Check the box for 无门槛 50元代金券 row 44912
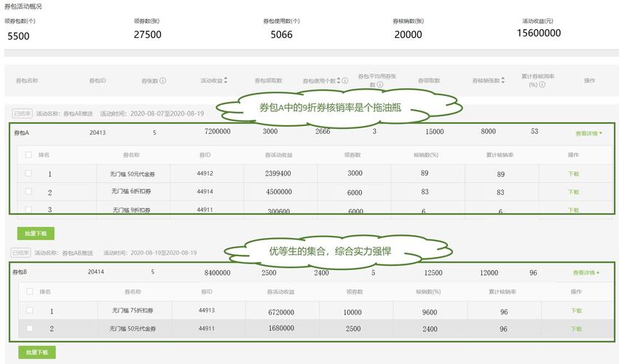The width and height of the screenshot is (619, 364). tap(28, 173)
